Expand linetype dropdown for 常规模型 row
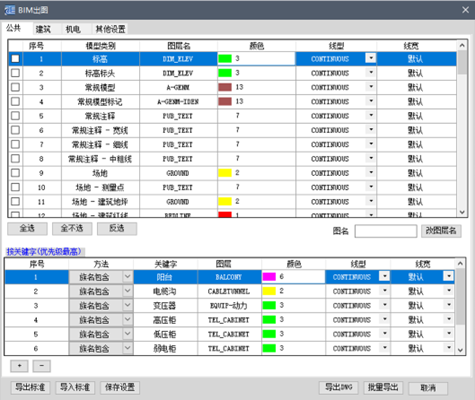 coord(371,87)
